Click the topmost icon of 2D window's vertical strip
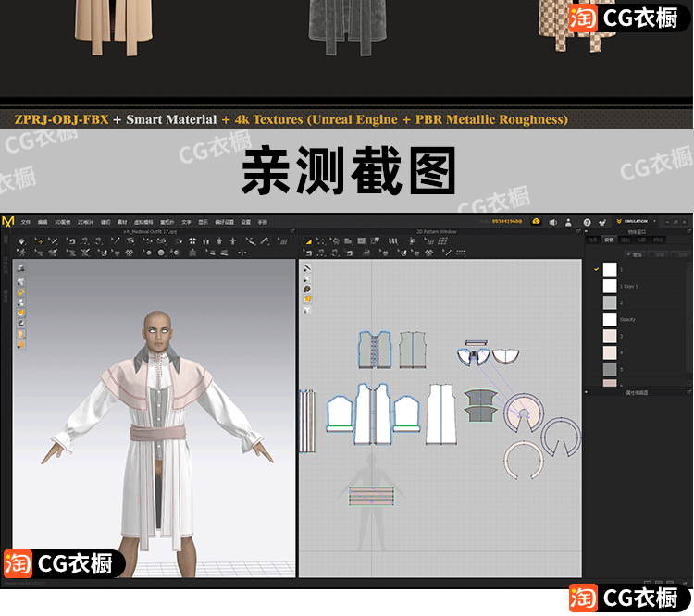 tap(307, 267)
